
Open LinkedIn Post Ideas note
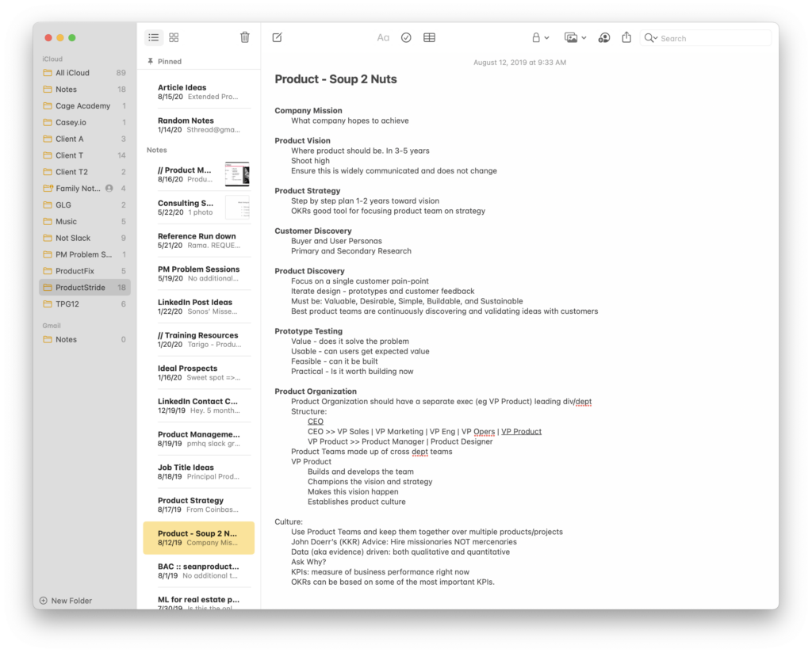(199, 307)
